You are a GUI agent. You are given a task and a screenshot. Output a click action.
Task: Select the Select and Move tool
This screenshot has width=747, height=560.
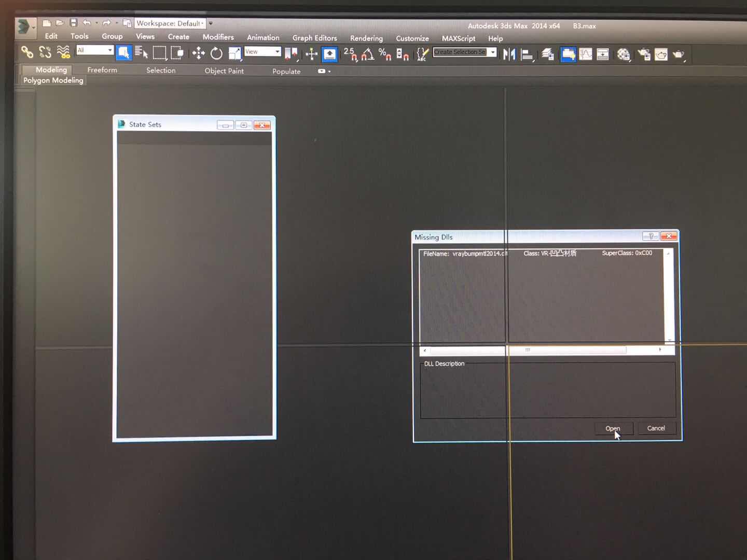198,53
